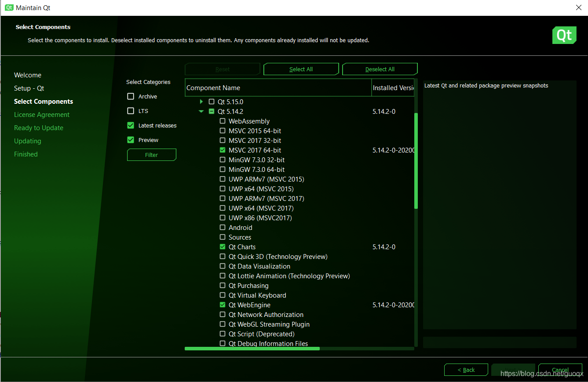588x382 pixels.
Task: Check the Qt Script (Deprecated) component
Action: click(x=223, y=334)
